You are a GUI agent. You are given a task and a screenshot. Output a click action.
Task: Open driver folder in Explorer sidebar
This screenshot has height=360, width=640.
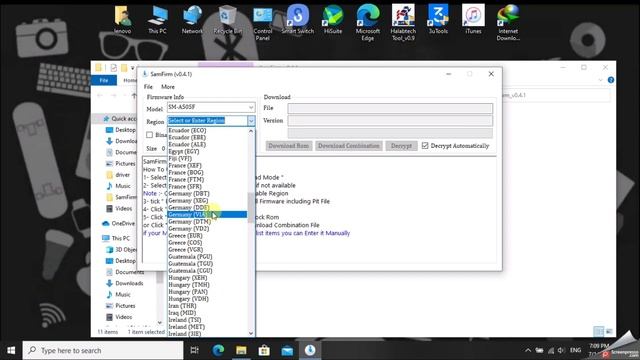[118, 175]
